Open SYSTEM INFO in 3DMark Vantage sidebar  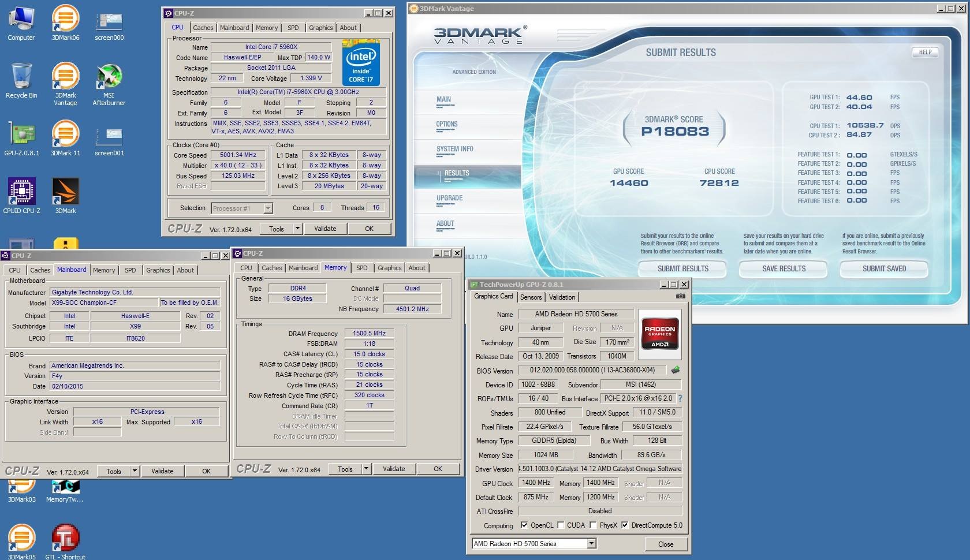(x=455, y=150)
